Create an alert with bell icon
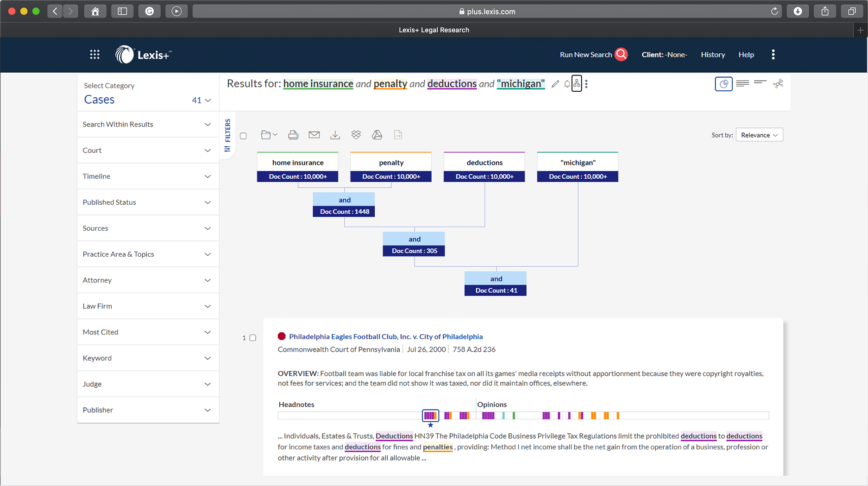 click(x=566, y=84)
